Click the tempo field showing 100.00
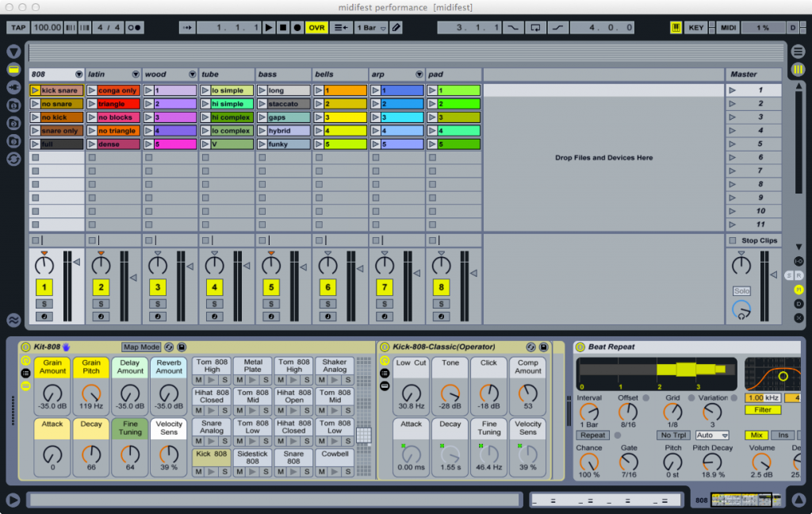812x514 pixels. pyautogui.click(x=47, y=28)
